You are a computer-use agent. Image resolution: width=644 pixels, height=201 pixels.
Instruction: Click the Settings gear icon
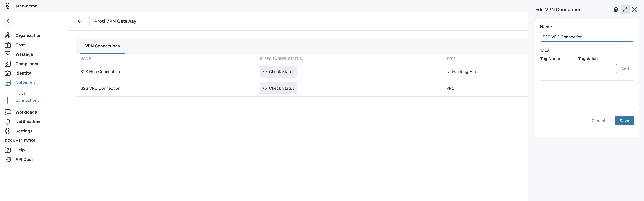(8, 131)
